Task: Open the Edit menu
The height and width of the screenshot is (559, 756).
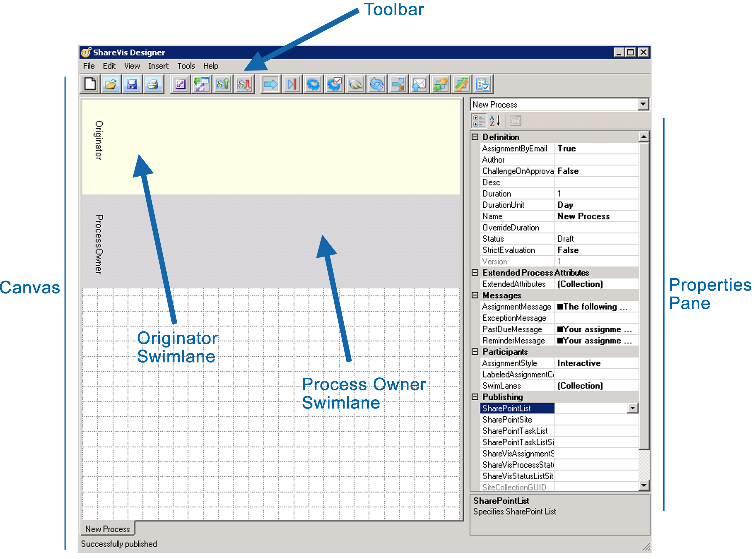Action: (x=109, y=66)
